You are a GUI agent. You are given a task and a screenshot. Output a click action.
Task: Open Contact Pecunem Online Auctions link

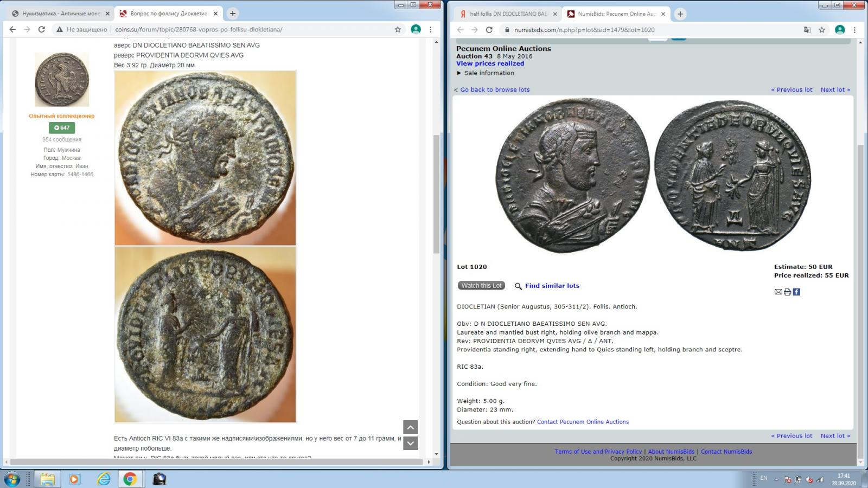pyautogui.click(x=583, y=422)
